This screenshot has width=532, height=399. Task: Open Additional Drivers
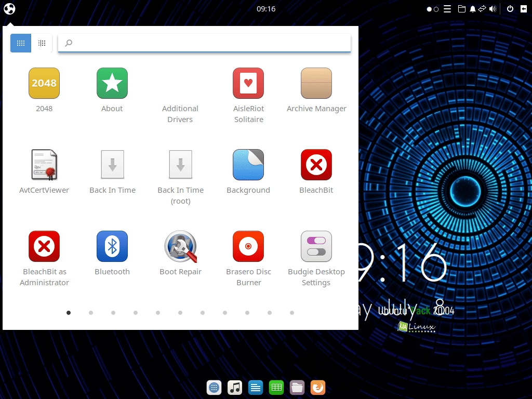click(x=180, y=114)
